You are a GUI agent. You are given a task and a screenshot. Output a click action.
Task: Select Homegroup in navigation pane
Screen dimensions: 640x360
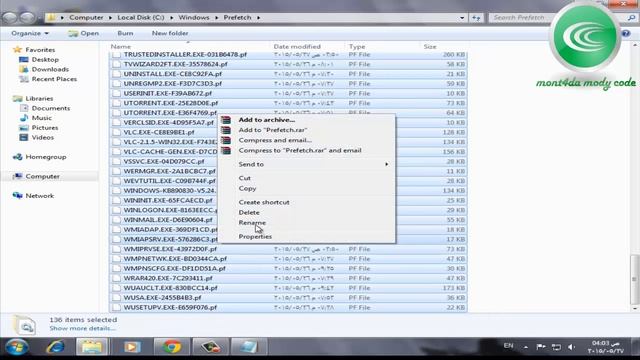(x=46, y=157)
